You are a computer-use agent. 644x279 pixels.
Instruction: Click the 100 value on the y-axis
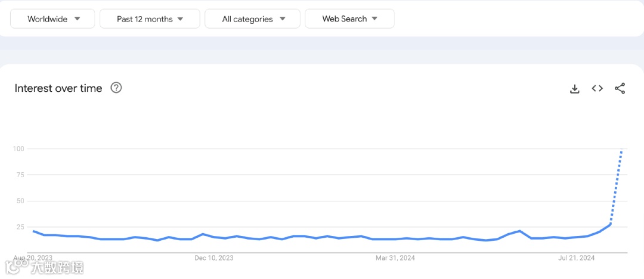coord(18,148)
